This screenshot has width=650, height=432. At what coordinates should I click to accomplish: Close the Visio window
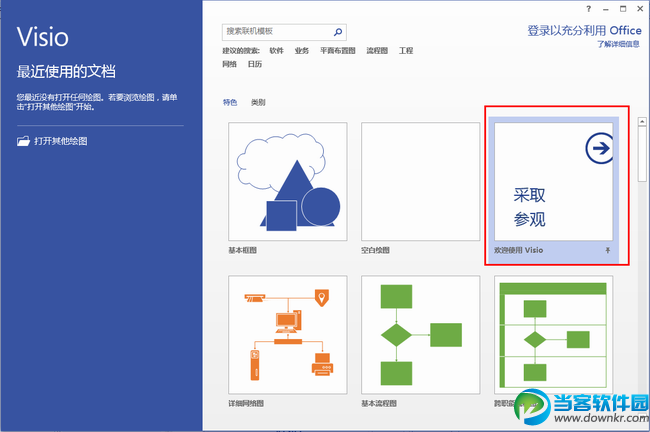640,9
